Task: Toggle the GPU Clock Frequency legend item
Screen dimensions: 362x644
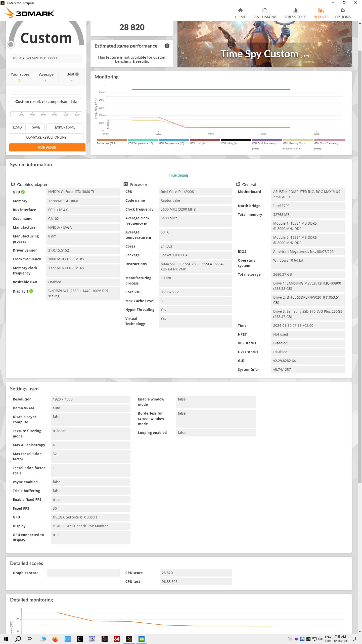Action: 329,145
